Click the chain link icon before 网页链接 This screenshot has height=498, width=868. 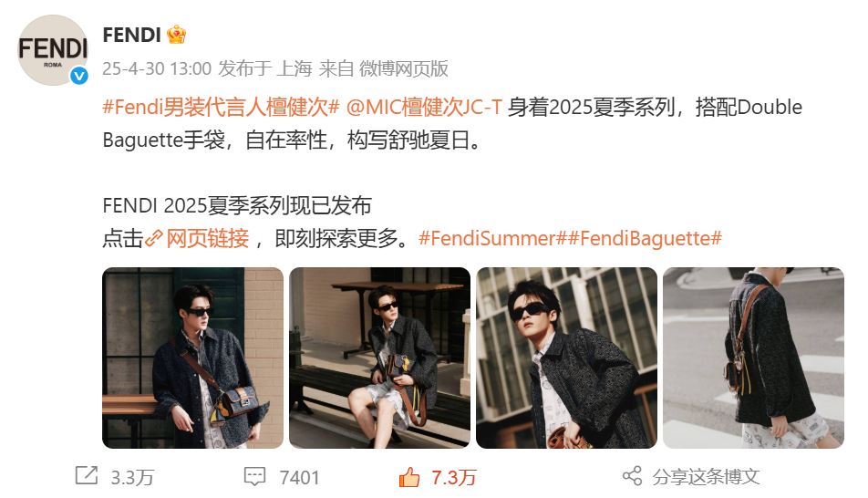(x=153, y=239)
